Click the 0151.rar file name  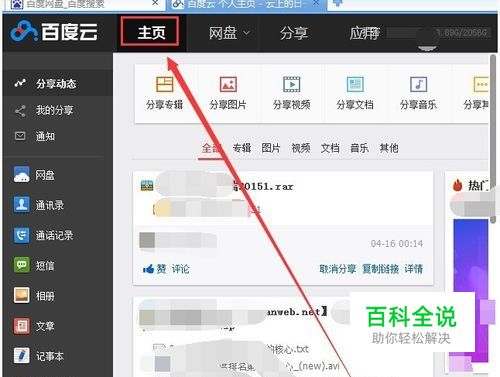263,186
